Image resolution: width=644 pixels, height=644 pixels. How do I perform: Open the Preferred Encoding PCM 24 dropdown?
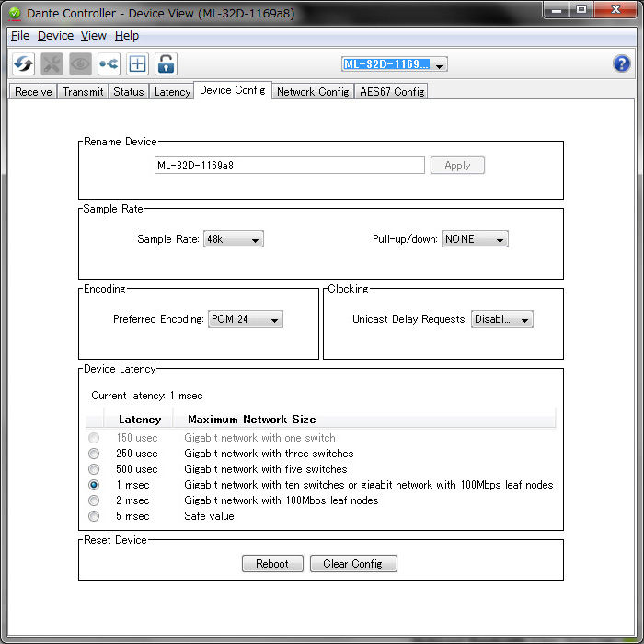coord(246,319)
